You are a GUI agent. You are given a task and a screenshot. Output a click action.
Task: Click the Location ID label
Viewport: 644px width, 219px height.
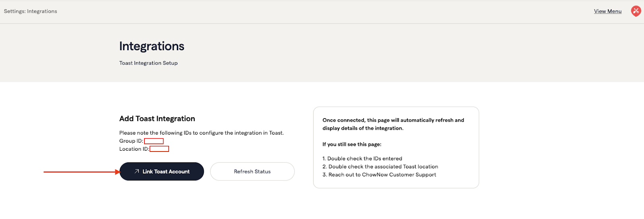coord(134,149)
